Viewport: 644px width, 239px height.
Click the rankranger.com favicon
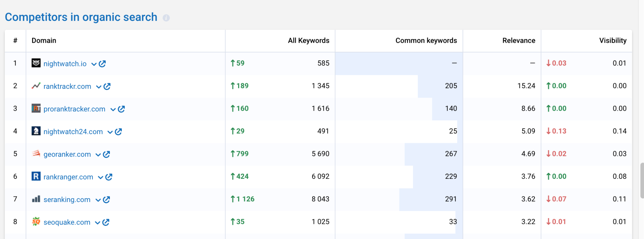[x=36, y=176]
